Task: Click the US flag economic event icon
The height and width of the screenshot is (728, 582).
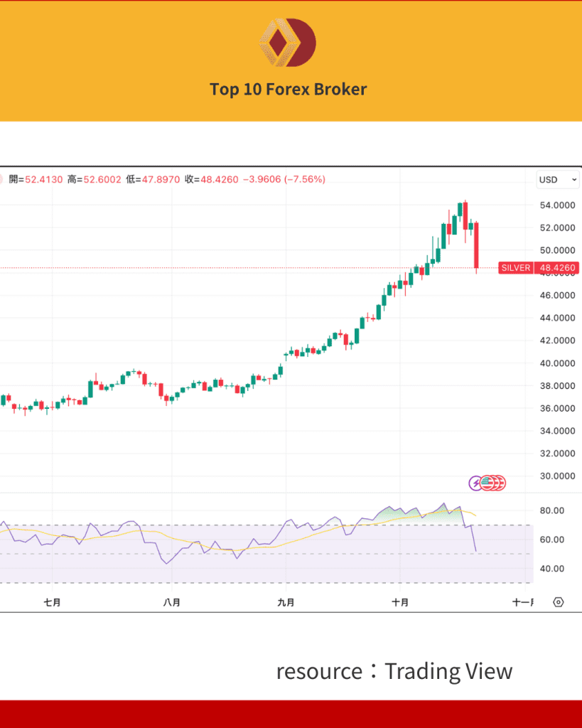Action: (x=487, y=483)
